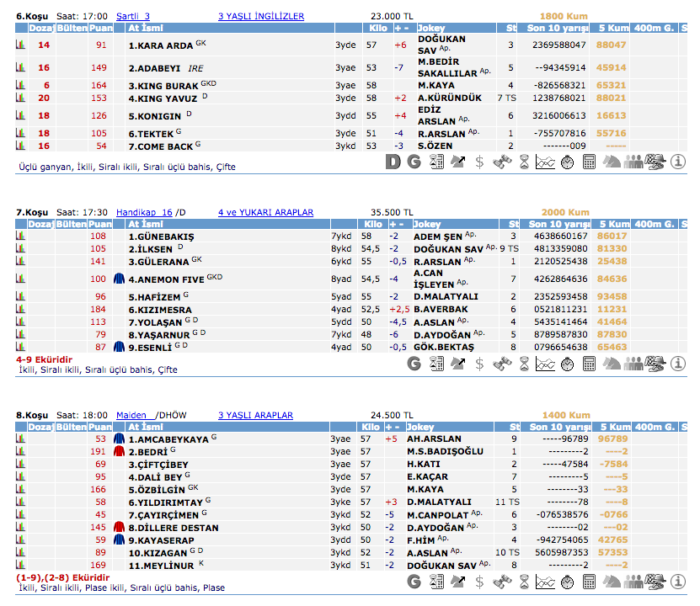Open the binoculars icon under race 7
The image size is (700, 606).
click(x=501, y=364)
